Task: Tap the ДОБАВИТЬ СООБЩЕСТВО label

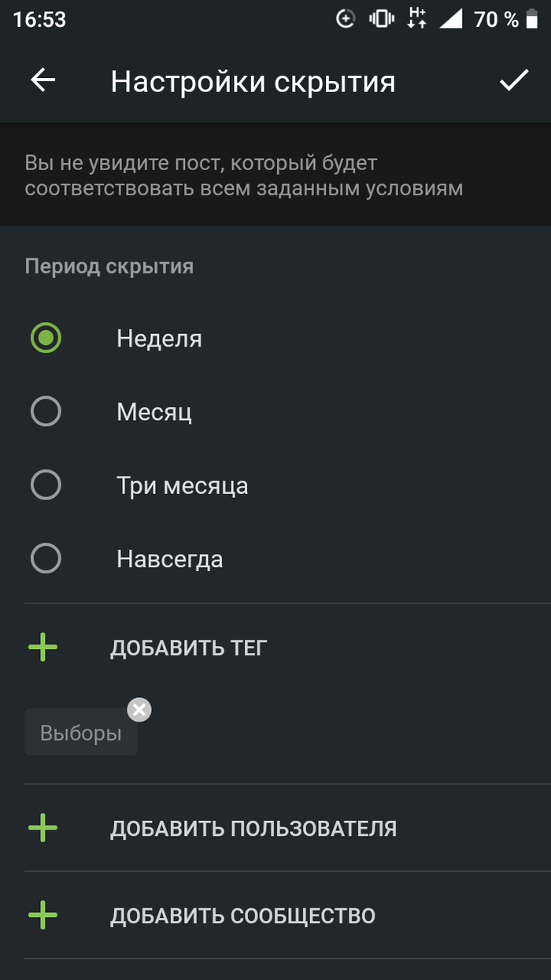Action: coord(242,916)
